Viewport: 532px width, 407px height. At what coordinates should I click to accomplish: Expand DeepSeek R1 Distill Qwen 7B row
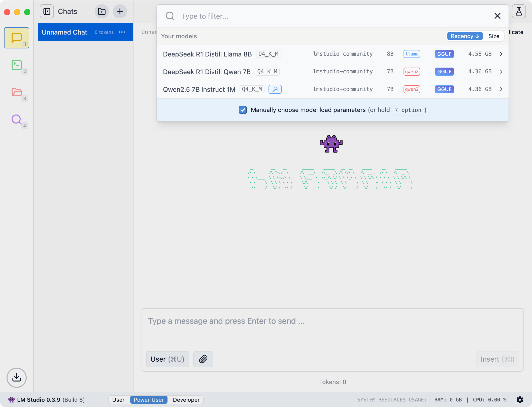(501, 72)
